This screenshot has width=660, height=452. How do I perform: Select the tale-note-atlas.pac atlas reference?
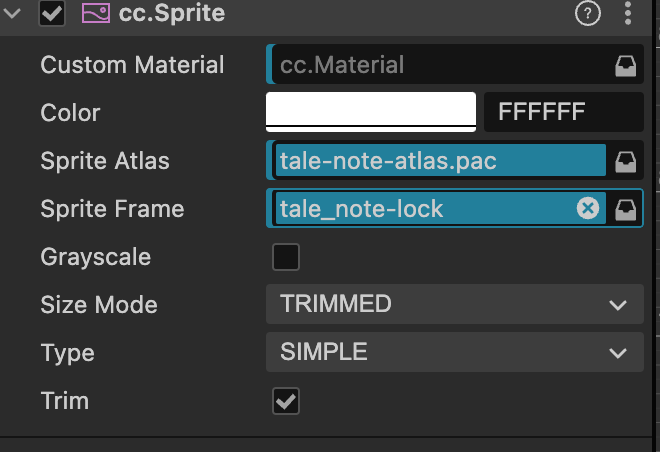[438, 161]
